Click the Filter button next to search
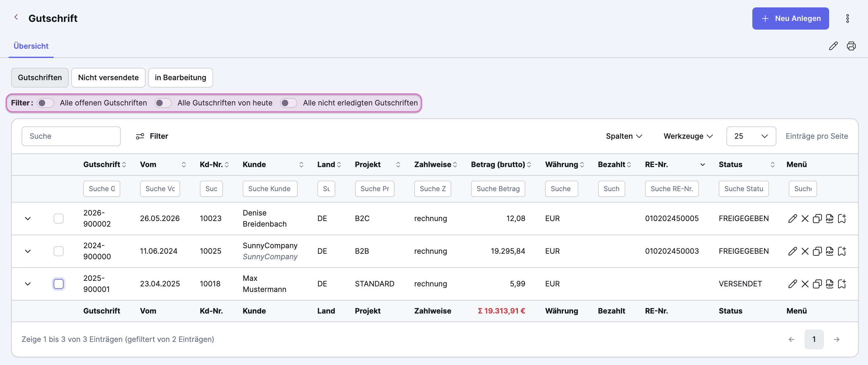The height and width of the screenshot is (365, 868). pos(152,136)
